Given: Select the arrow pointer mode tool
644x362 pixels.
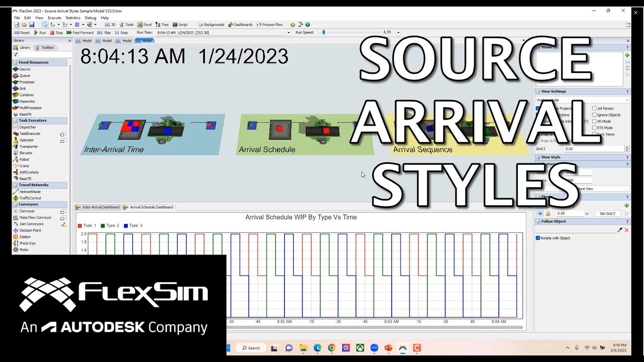Looking at the screenshot, I should [x=45, y=25].
